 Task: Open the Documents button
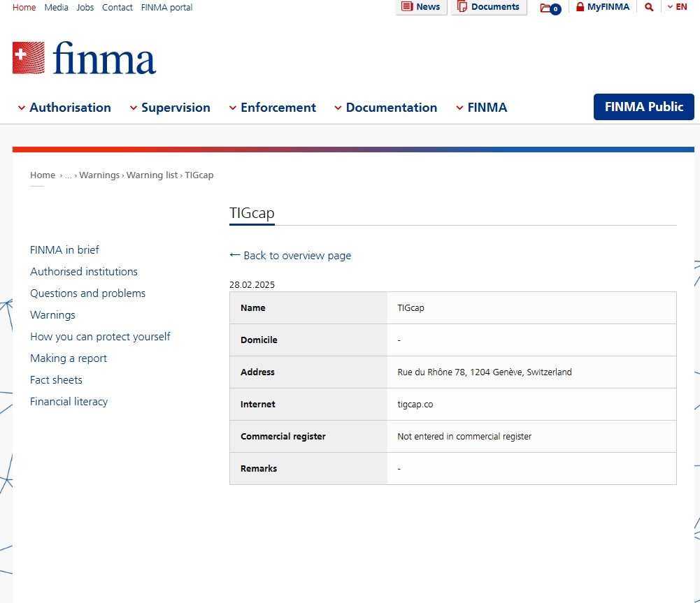point(489,7)
